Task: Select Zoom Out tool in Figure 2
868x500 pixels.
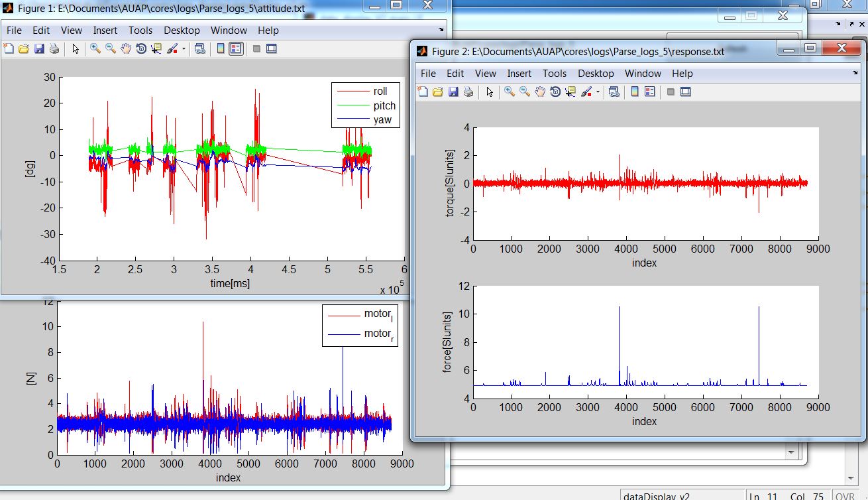Action: click(x=524, y=92)
